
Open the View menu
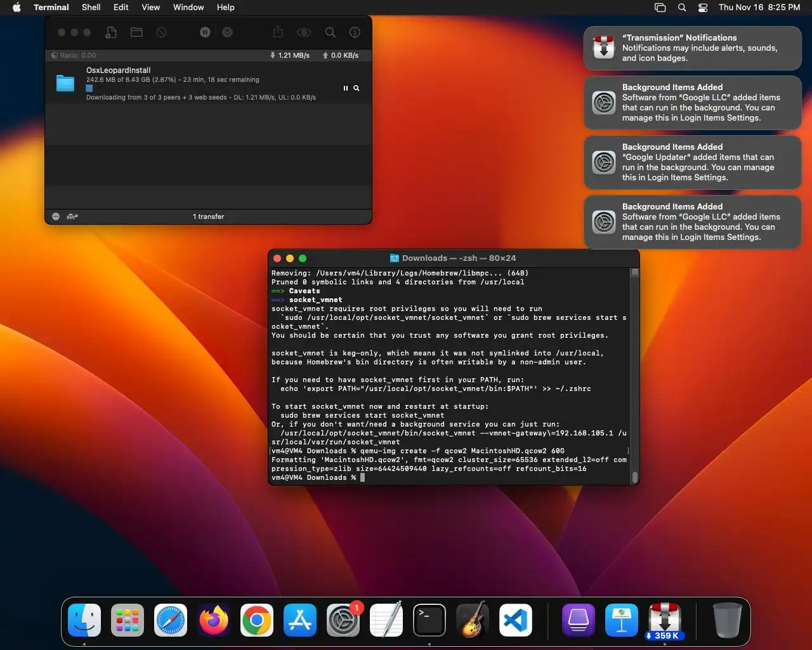tap(150, 8)
